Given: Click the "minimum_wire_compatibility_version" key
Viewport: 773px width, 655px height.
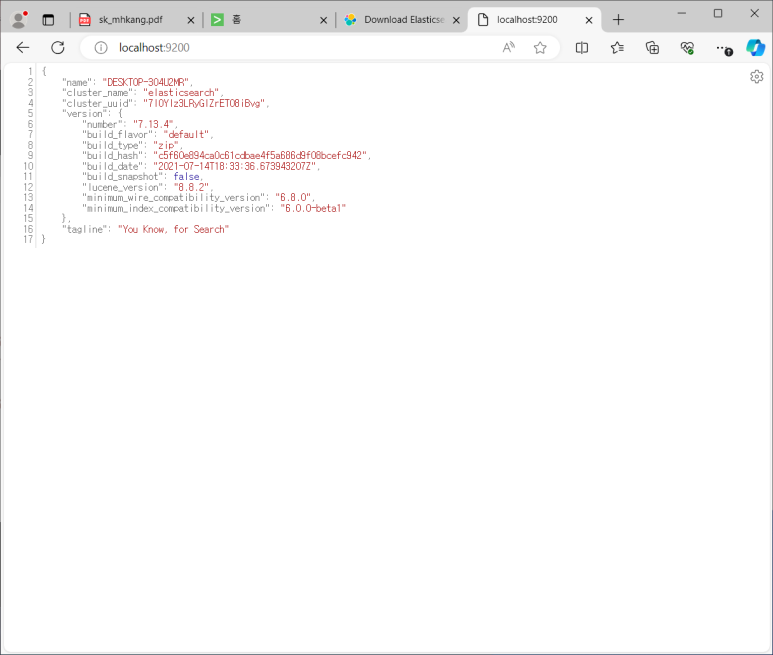Looking at the screenshot, I should click(174, 198).
